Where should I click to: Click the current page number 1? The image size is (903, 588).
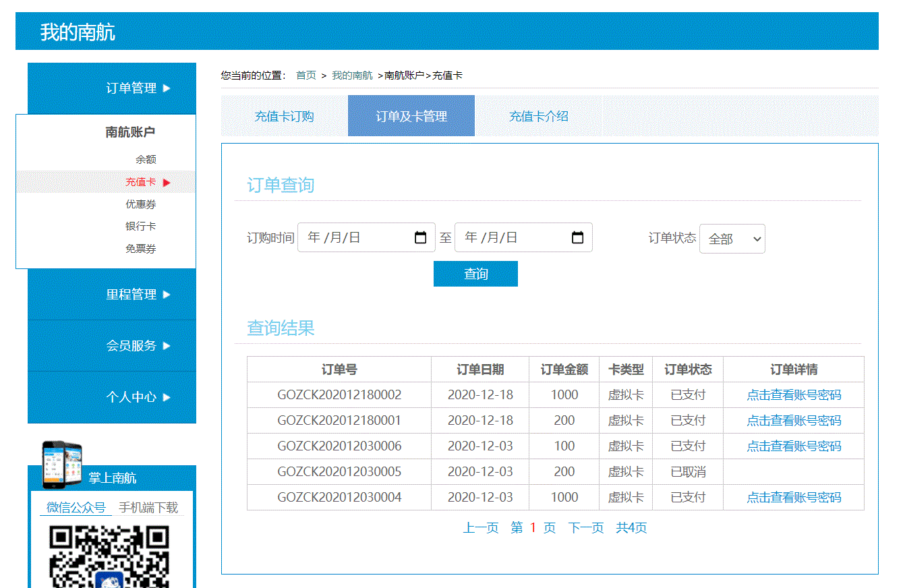click(x=533, y=528)
